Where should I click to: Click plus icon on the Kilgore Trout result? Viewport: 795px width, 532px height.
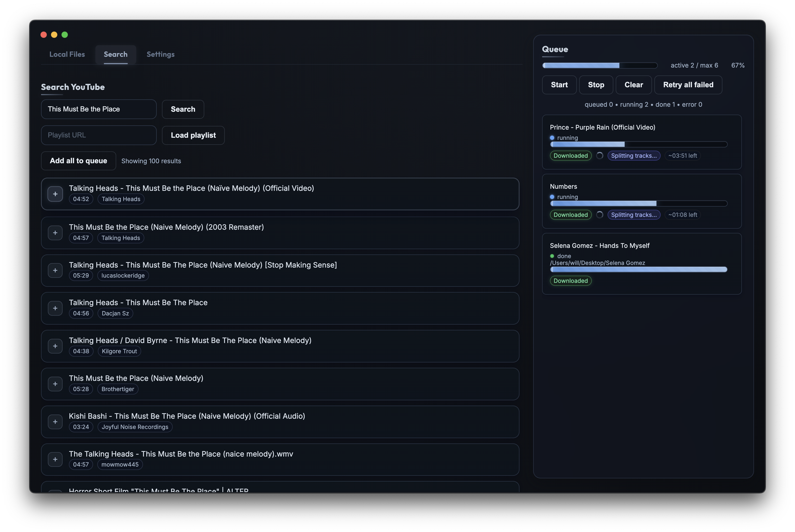pos(55,346)
